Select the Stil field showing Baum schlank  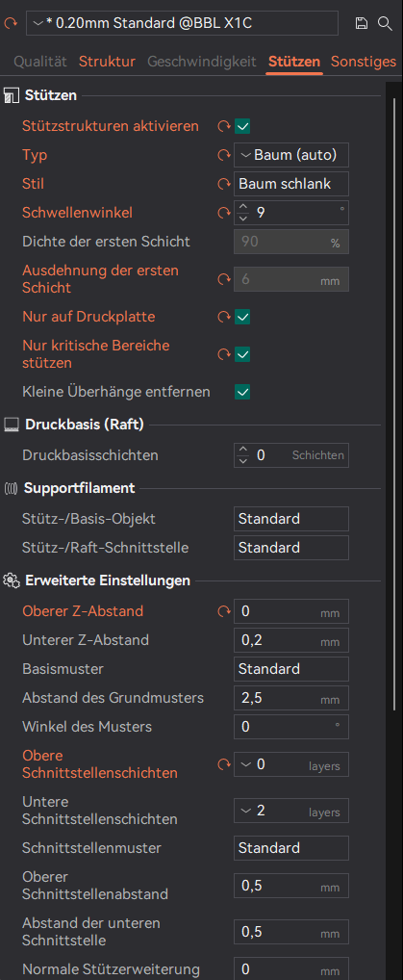[291, 185]
